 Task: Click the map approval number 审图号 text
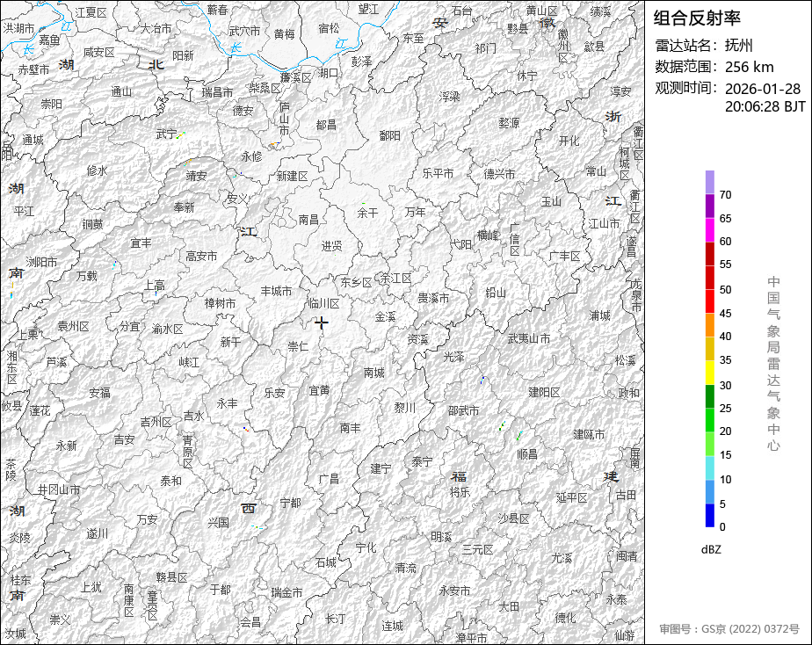tap(729, 629)
